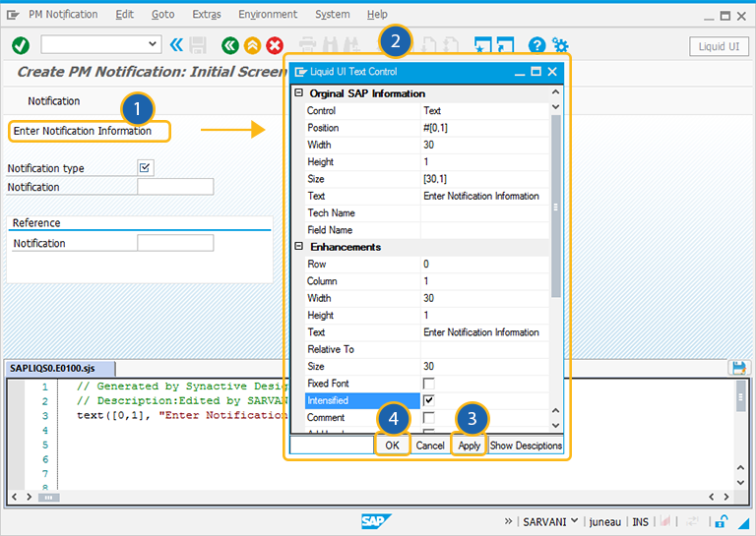
Task: Open the command field dropdown
Action: click(x=153, y=44)
